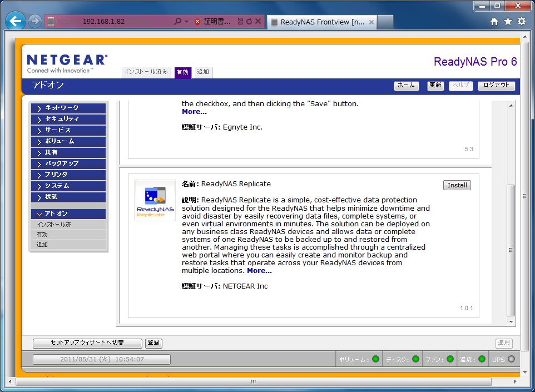This screenshot has height=392, width=535.
Task: Open the More link in Replicate description
Action: (259, 271)
